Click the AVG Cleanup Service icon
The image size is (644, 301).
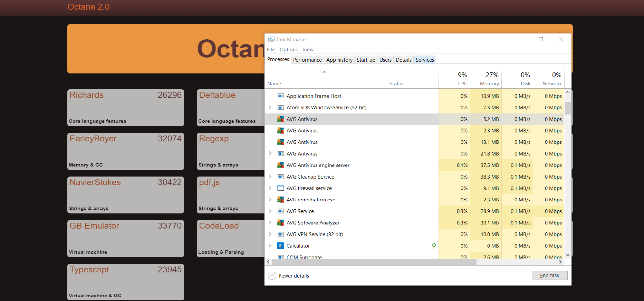281,177
